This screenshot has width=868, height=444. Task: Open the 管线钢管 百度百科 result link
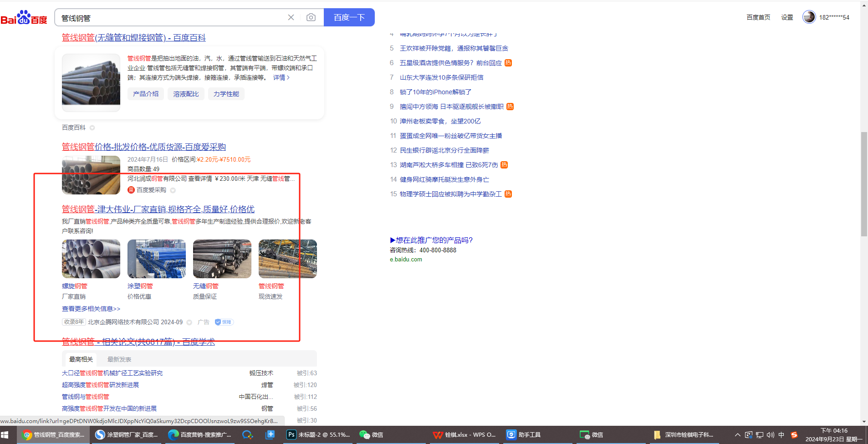(134, 38)
